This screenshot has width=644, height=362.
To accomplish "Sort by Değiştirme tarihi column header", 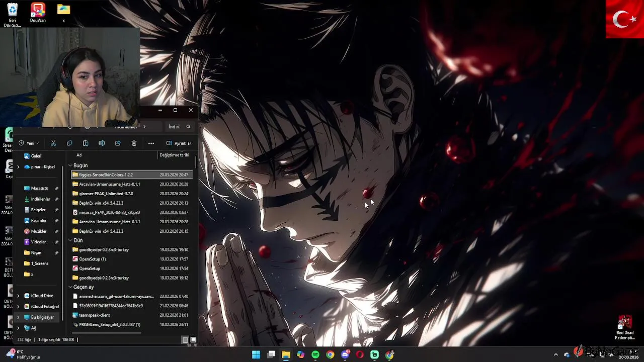I will pyautogui.click(x=175, y=155).
